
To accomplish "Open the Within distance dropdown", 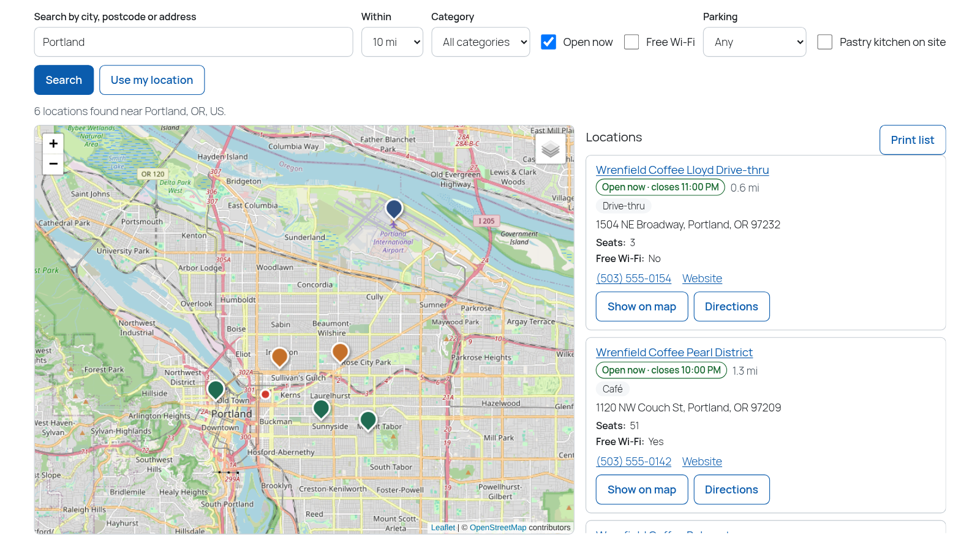I will [x=392, y=42].
